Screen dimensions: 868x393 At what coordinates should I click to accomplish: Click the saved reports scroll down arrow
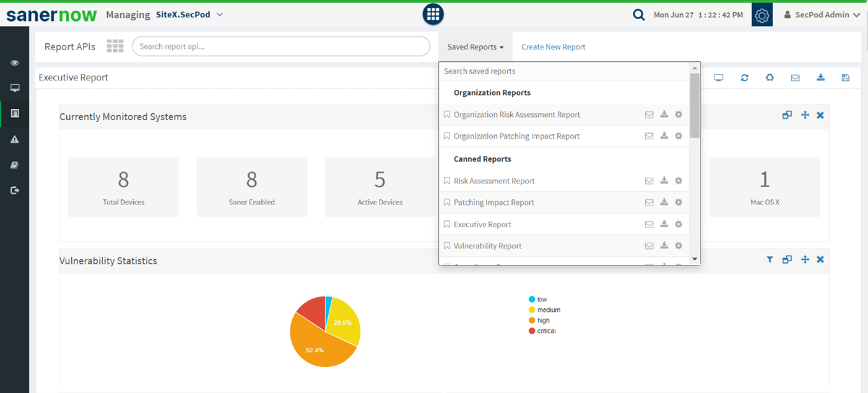(x=695, y=259)
